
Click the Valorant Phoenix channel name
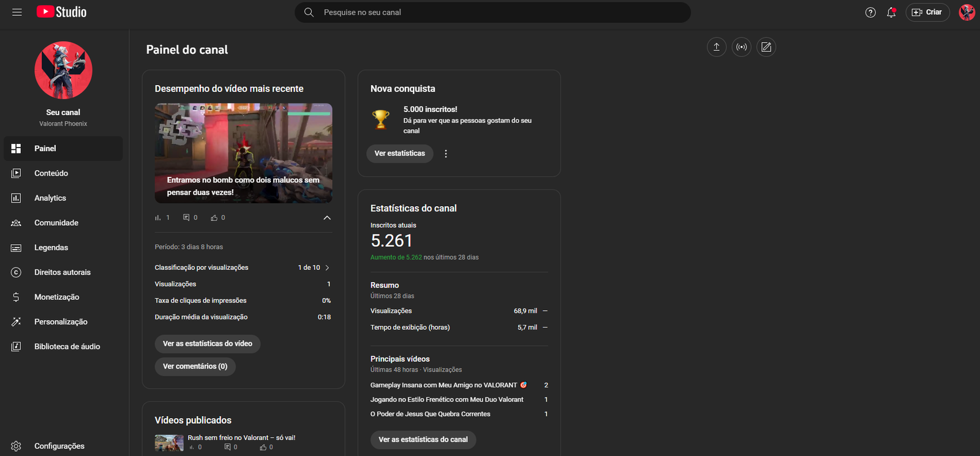pyautogui.click(x=63, y=124)
